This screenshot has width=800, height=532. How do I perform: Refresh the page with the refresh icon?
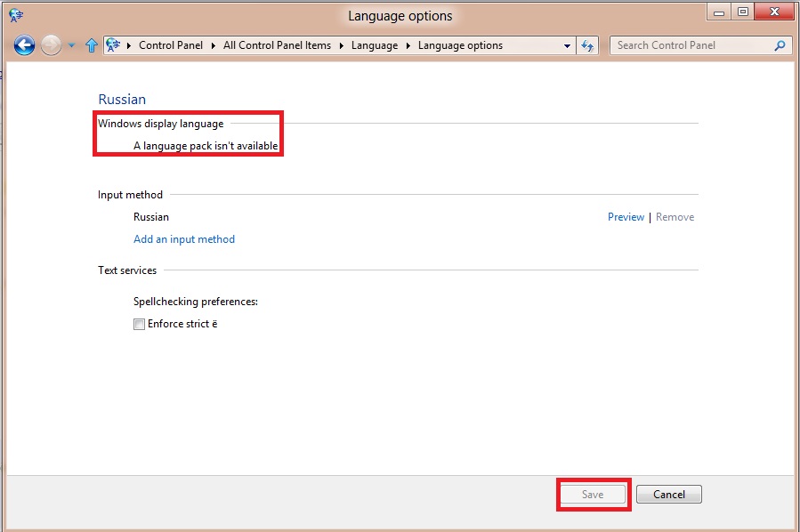click(587, 45)
